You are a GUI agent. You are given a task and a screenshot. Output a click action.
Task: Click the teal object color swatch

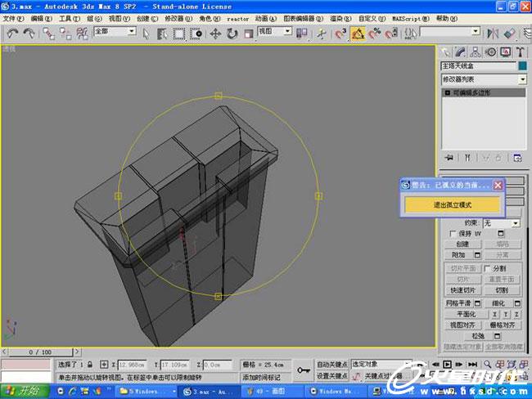click(x=522, y=65)
